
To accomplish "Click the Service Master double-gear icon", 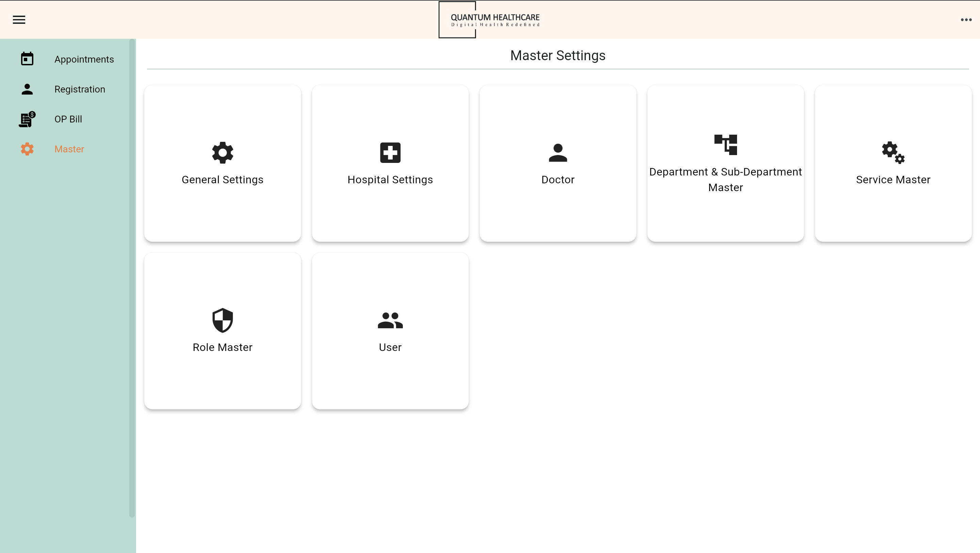I will pos(893,152).
